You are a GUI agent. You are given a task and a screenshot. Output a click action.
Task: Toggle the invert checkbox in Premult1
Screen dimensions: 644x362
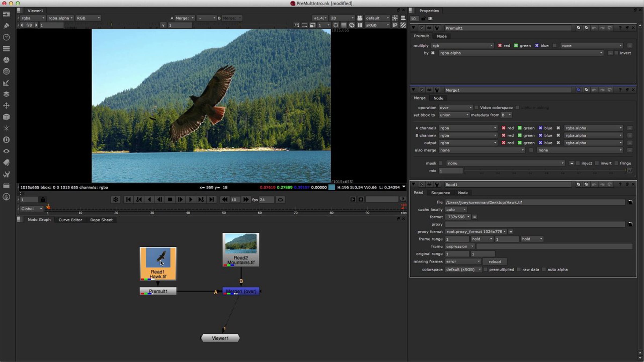[x=616, y=53]
